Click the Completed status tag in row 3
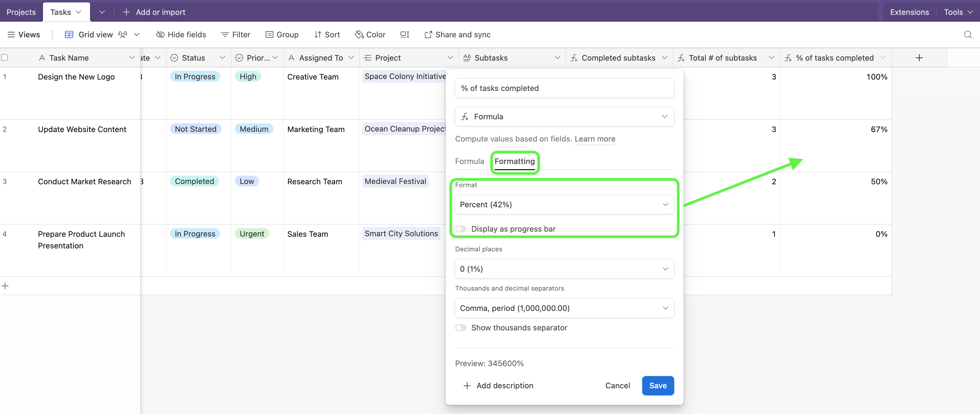 click(194, 181)
